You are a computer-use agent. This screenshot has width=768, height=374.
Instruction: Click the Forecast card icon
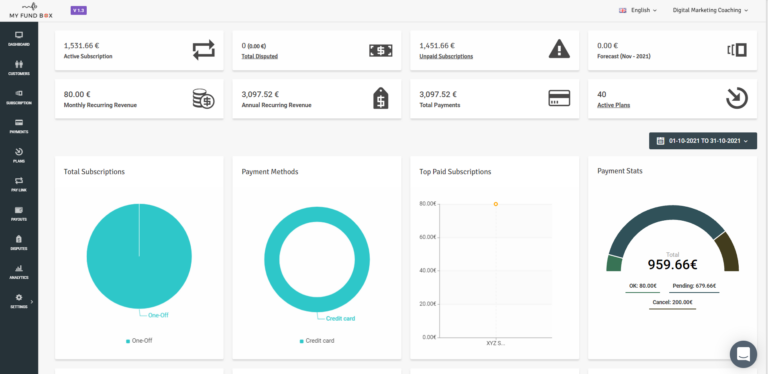pyautogui.click(x=737, y=50)
